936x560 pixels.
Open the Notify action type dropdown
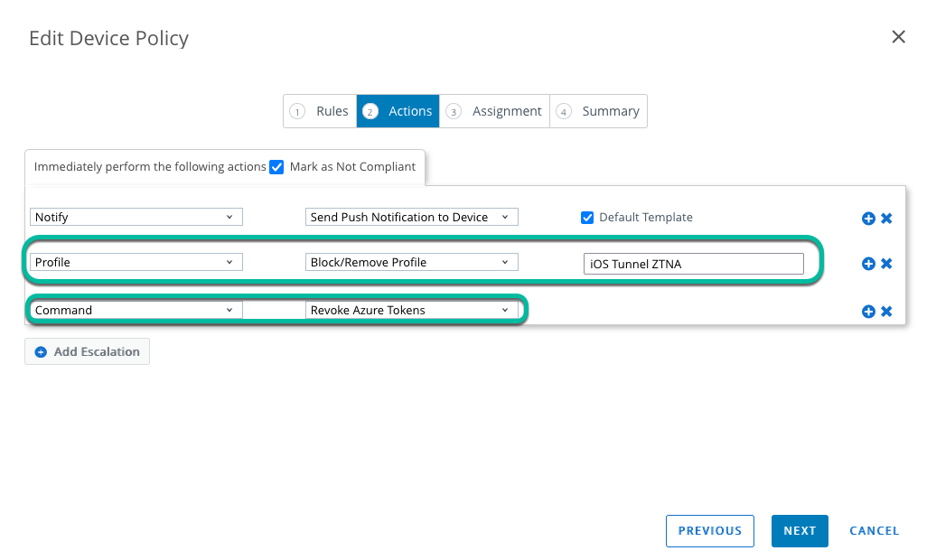click(136, 217)
